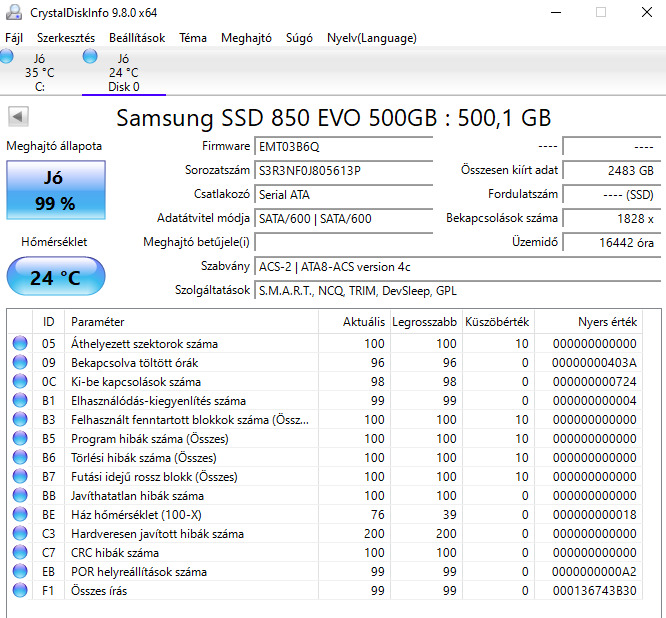Viewport: 666px width, 618px height.
Task: Click the Jó 99 % health status button
Action: 56,190
